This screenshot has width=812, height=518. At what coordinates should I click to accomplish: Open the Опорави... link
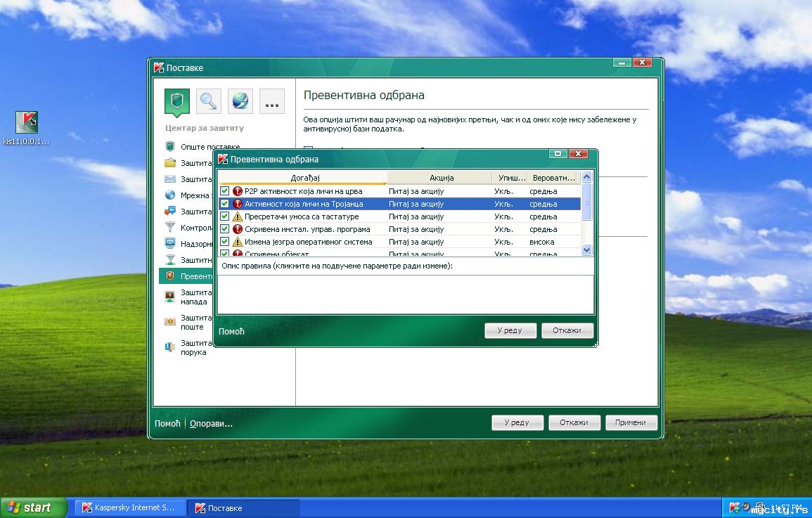click(x=211, y=423)
